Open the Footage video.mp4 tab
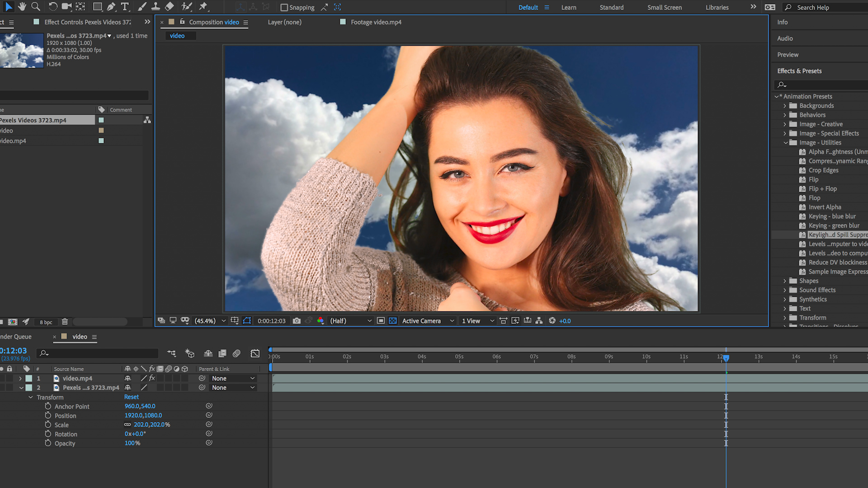The image size is (868, 488). [376, 22]
